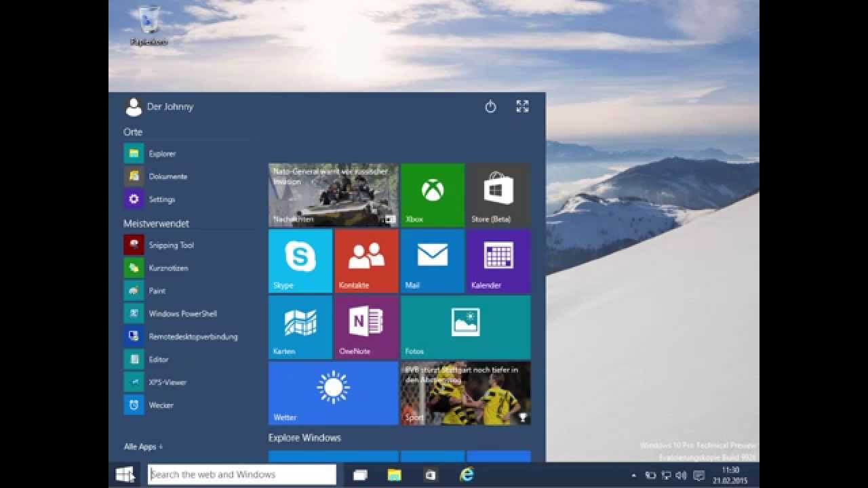Expand the Alle Apps list
The height and width of the screenshot is (488, 868).
(143, 447)
